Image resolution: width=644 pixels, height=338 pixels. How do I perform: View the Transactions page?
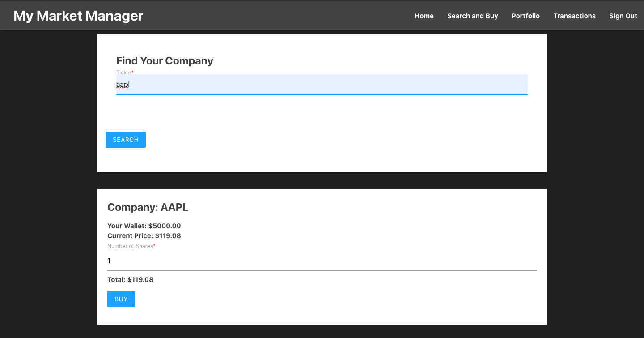(574, 16)
